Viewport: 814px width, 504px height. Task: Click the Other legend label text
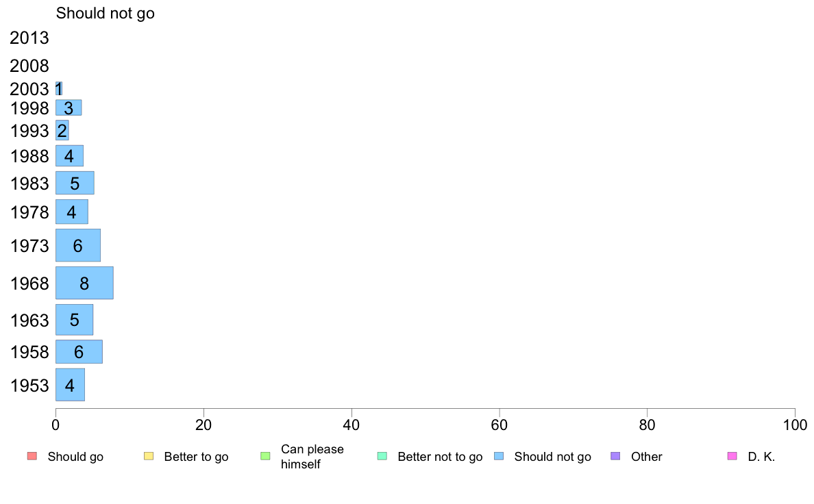646,457
